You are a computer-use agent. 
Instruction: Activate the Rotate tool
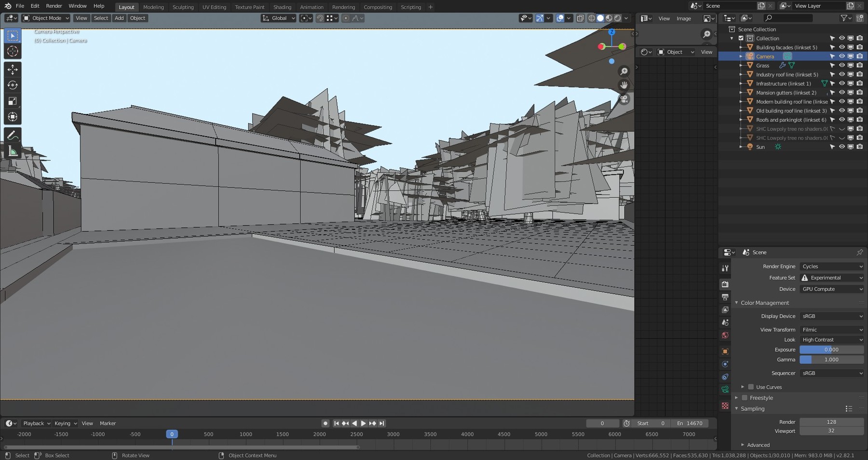(x=13, y=85)
